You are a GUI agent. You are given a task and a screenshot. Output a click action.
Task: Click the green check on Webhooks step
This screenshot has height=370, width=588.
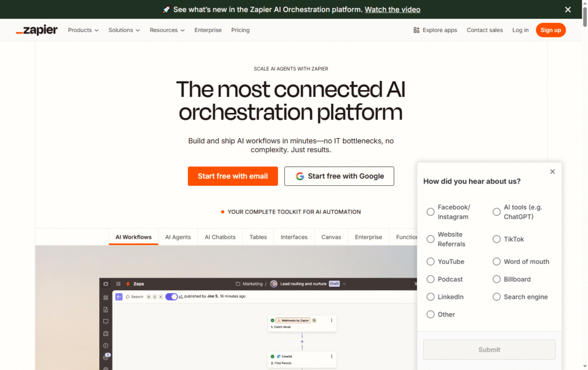pos(272,321)
